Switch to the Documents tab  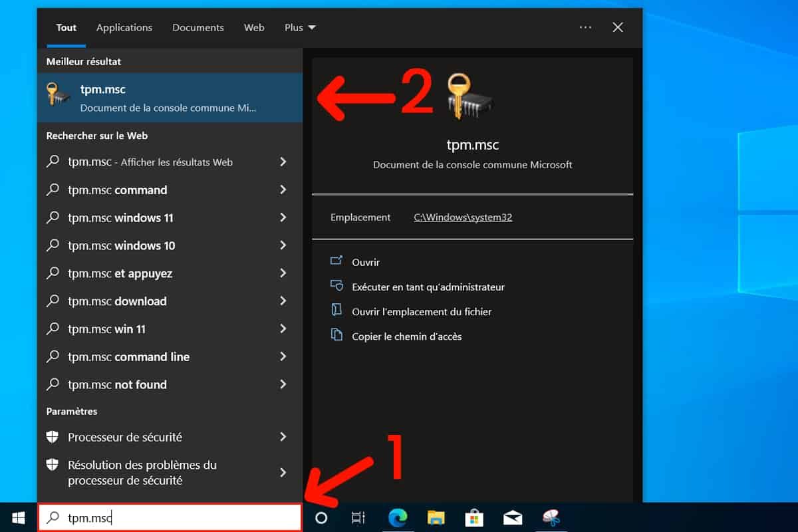pos(198,27)
